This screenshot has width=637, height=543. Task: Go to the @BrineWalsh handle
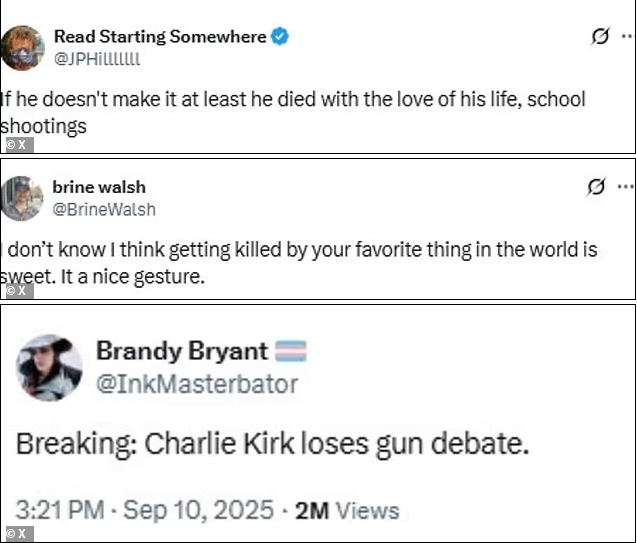[104, 209]
